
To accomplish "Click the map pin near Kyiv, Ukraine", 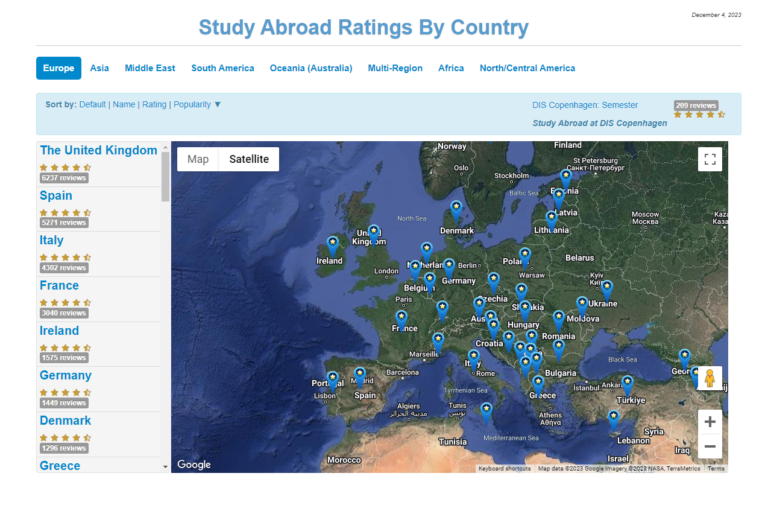I will [607, 290].
